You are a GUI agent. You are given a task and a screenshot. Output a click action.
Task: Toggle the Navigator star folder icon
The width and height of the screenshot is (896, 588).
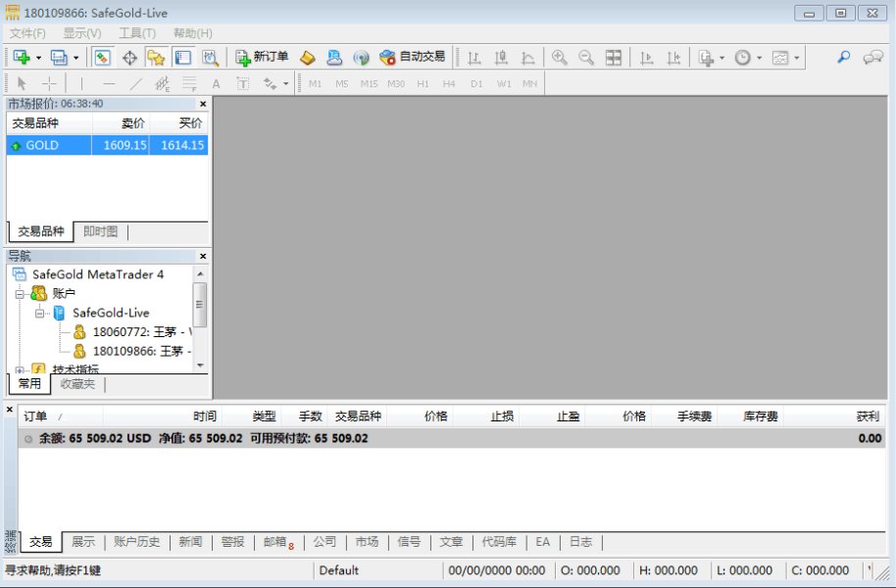[156, 57]
